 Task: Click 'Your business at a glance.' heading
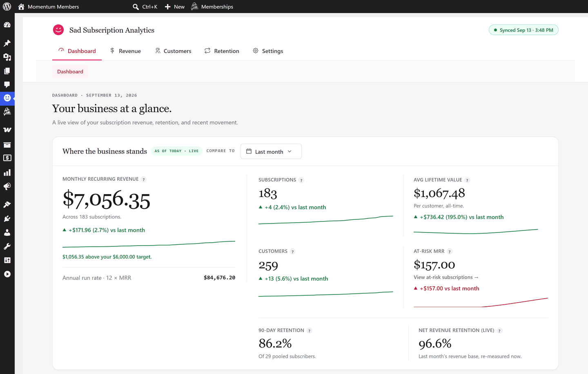112,108
